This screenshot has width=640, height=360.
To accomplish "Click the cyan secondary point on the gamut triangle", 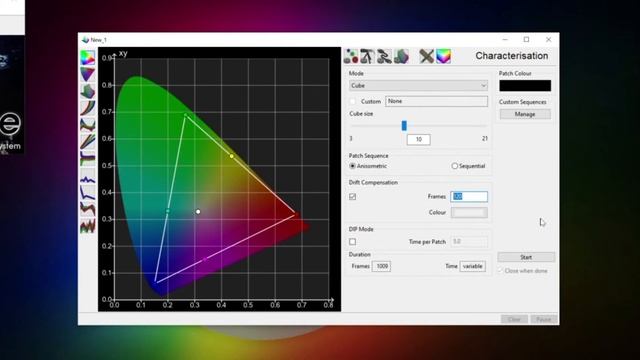I will pos(167,211).
